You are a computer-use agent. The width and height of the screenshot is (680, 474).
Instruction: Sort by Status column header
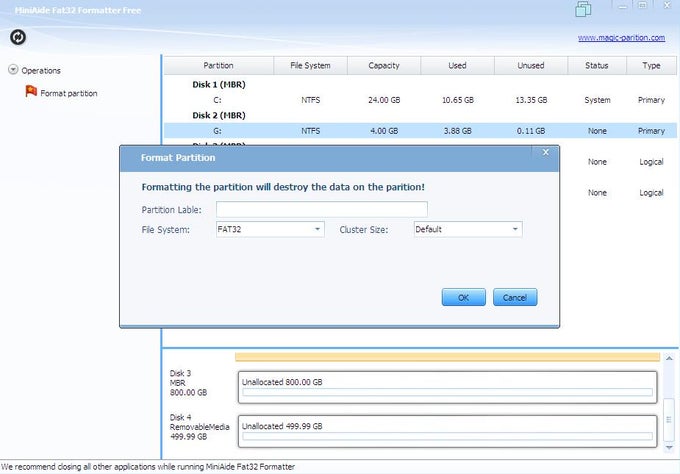pos(597,65)
